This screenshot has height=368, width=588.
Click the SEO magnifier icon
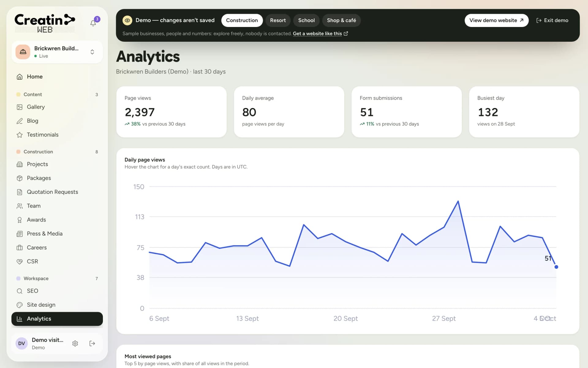click(x=20, y=291)
